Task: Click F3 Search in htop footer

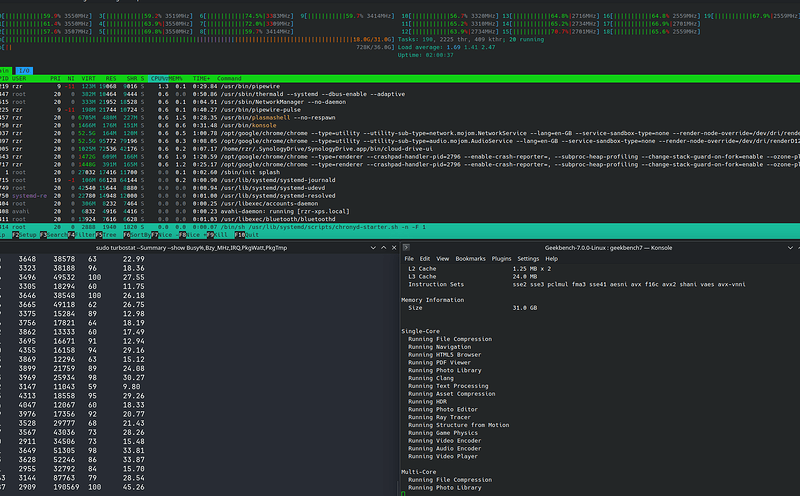Action: [x=54, y=235]
